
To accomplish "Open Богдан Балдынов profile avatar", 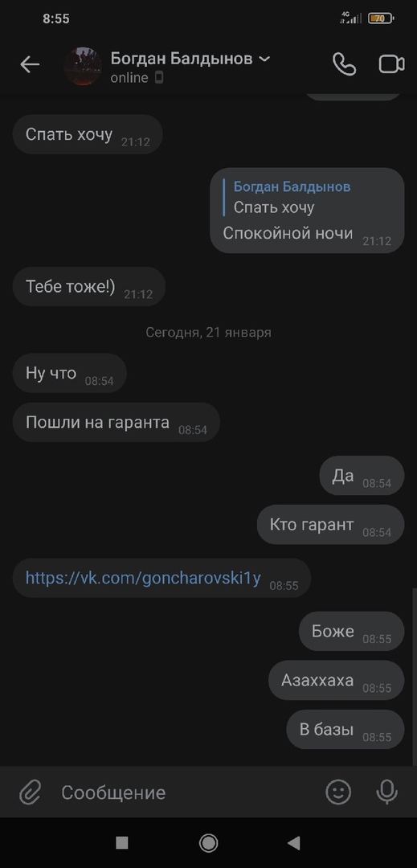I will pos(83,66).
